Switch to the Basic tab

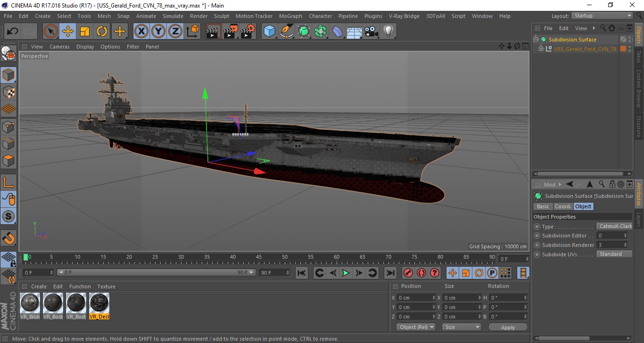[x=543, y=206]
